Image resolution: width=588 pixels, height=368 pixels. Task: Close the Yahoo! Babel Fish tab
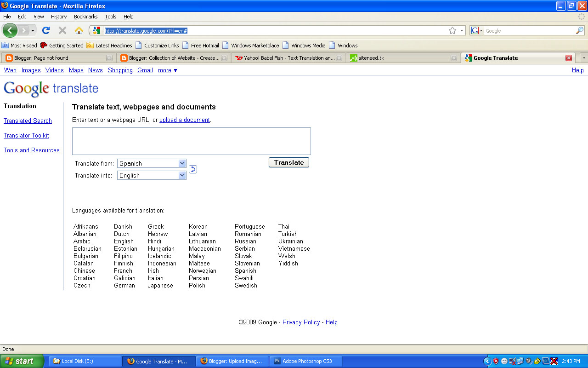(x=339, y=58)
